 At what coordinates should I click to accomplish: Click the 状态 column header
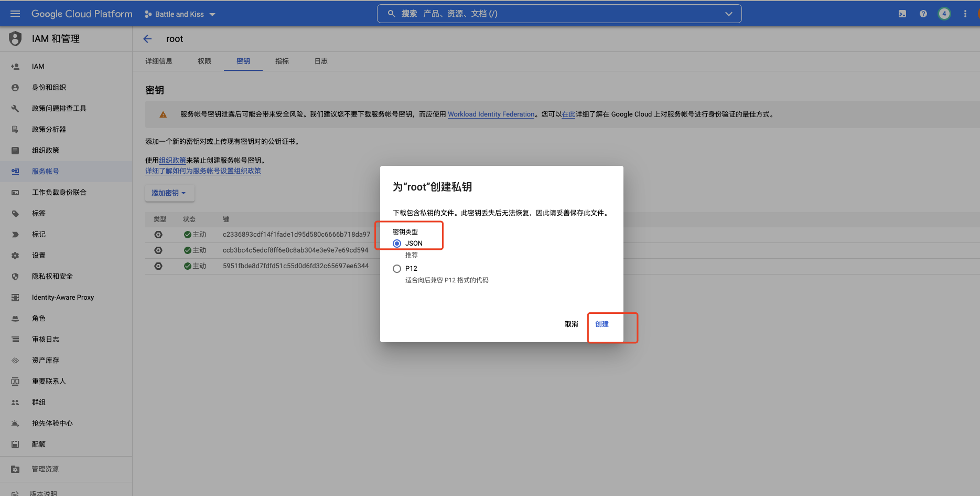(189, 219)
